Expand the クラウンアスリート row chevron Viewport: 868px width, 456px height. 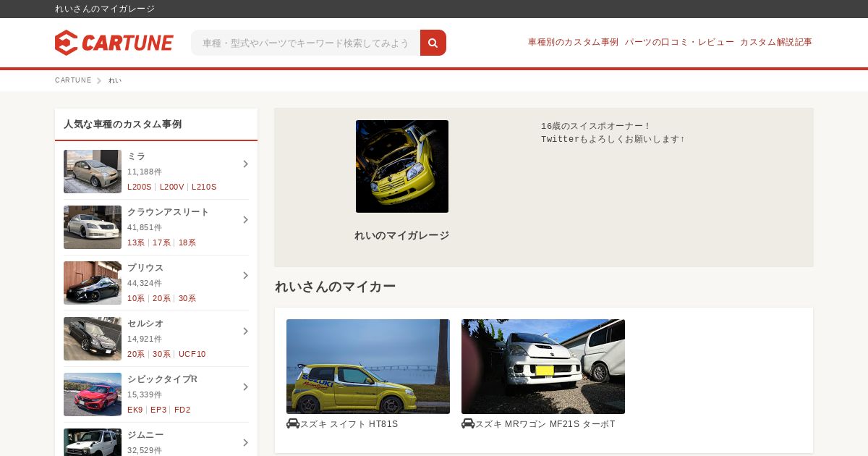coord(245,220)
